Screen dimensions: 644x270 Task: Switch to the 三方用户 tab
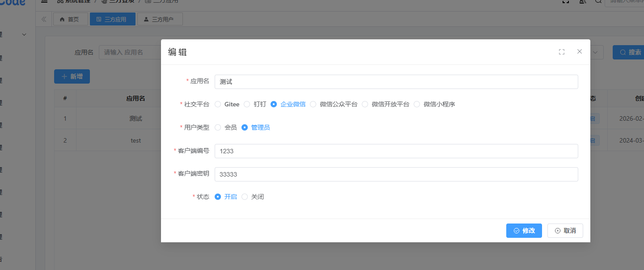pos(159,19)
